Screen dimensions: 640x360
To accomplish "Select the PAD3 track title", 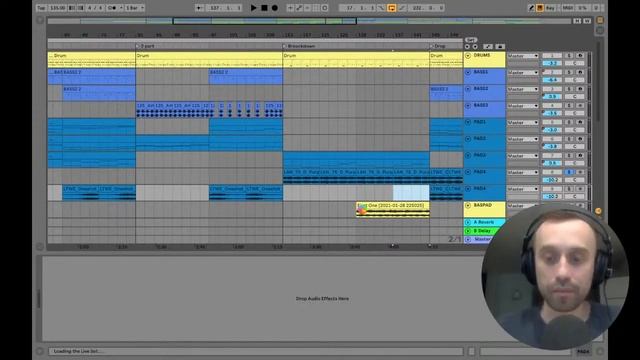I will (x=480, y=156).
